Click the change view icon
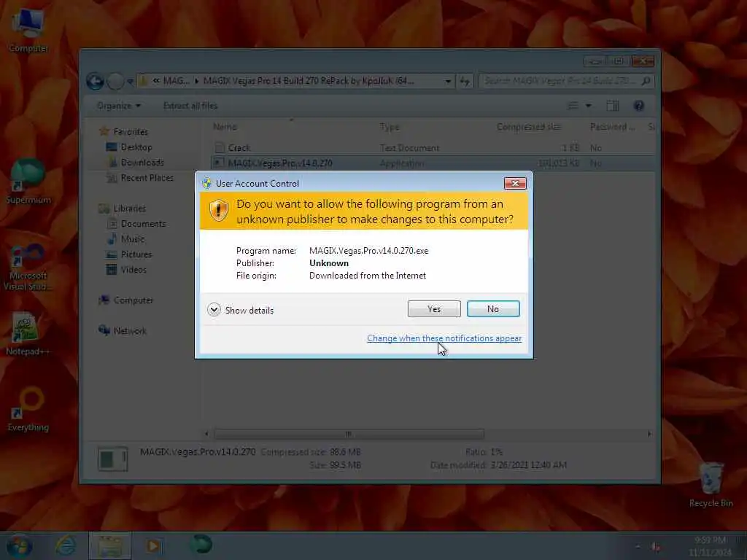747x560 pixels. (573, 106)
